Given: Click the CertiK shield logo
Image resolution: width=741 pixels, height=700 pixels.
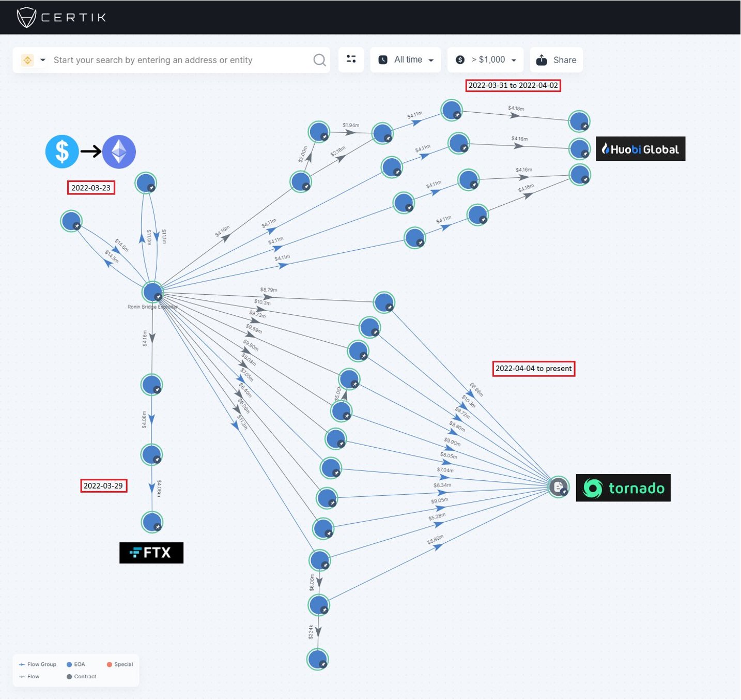Looking at the screenshot, I should click(26, 17).
